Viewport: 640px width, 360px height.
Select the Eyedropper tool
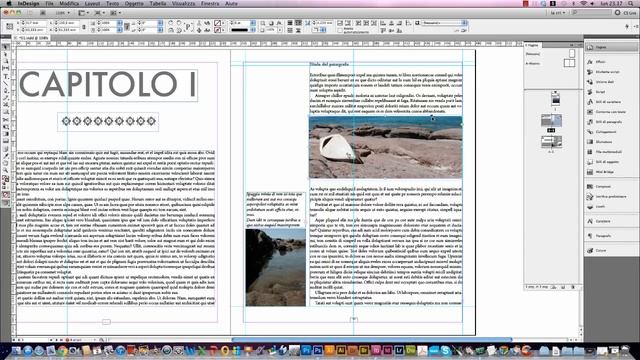click(x=6, y=156)
